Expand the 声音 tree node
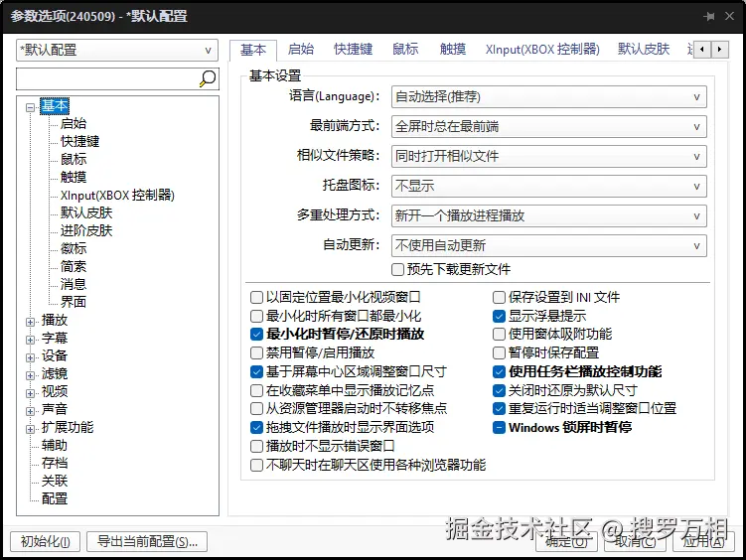Screen dimensions: 746x560 tap(31, 411)
